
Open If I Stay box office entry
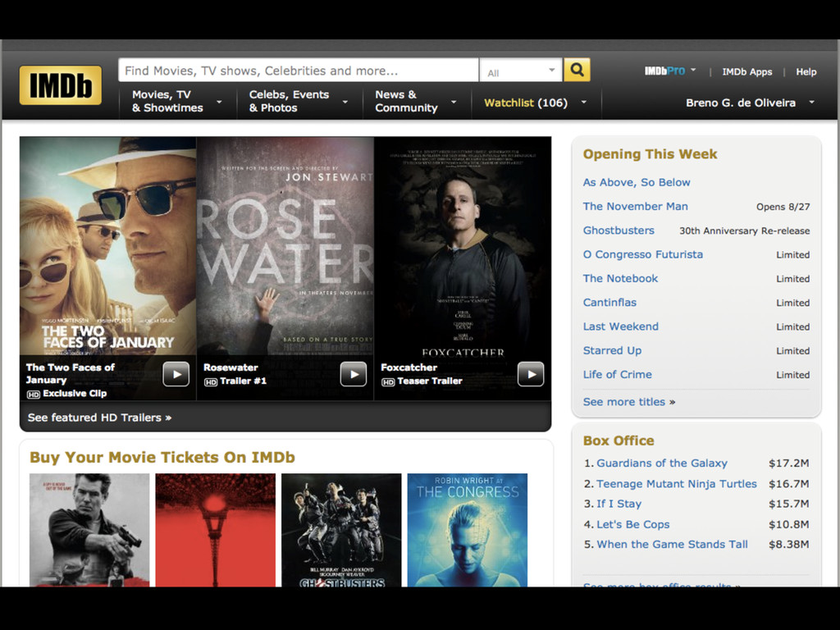pyautogui.click(x=619, y=504)
